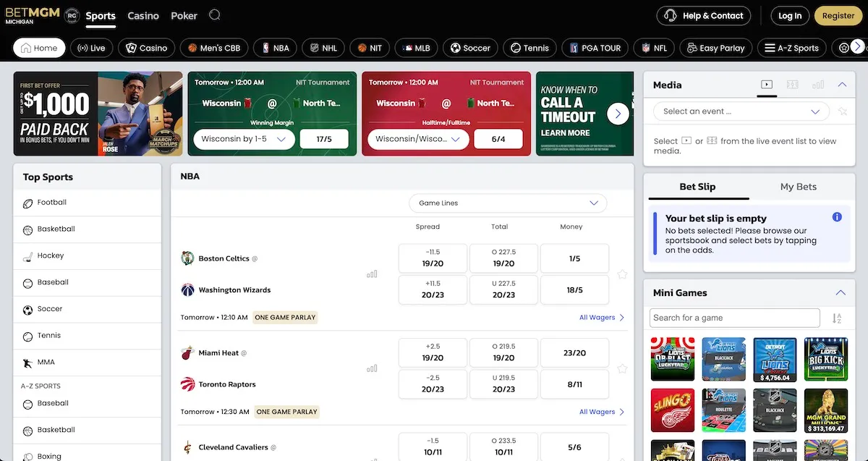The image size is (868, 461).
Task: Open the NHL pill in the sports bar
Action: point(323,48)
